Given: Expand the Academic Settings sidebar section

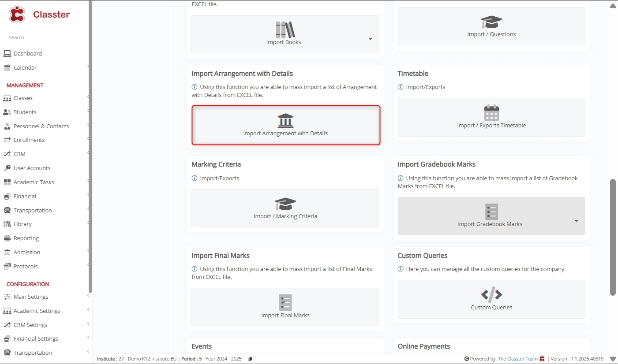Looking at the screenshot, I should pyautogui.click(x=37, y=311).
